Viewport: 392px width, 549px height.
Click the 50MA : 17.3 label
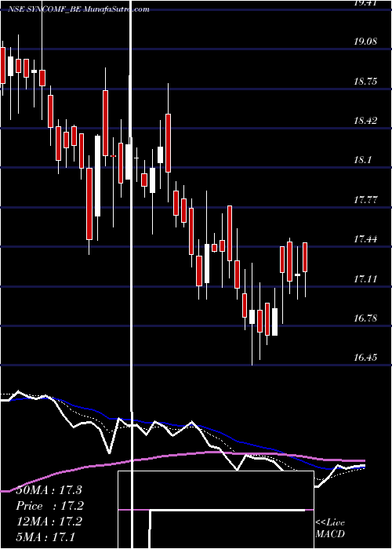coord(49,490)
